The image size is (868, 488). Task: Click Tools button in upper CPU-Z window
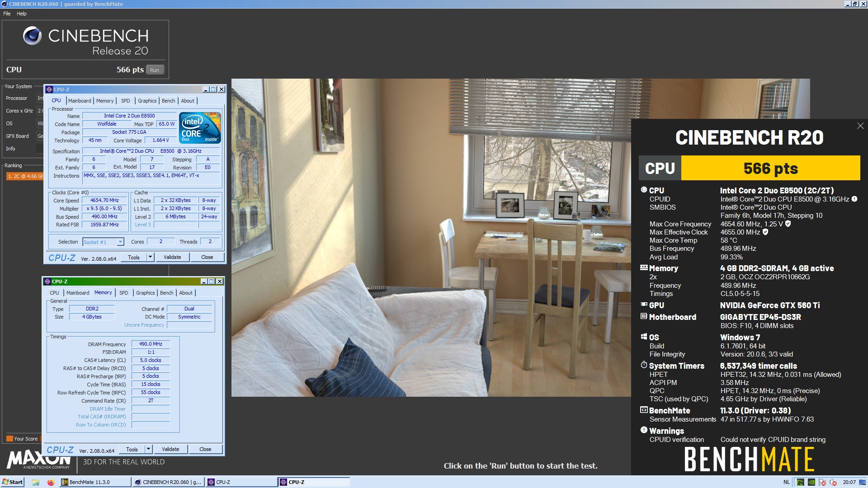point(134,257)
